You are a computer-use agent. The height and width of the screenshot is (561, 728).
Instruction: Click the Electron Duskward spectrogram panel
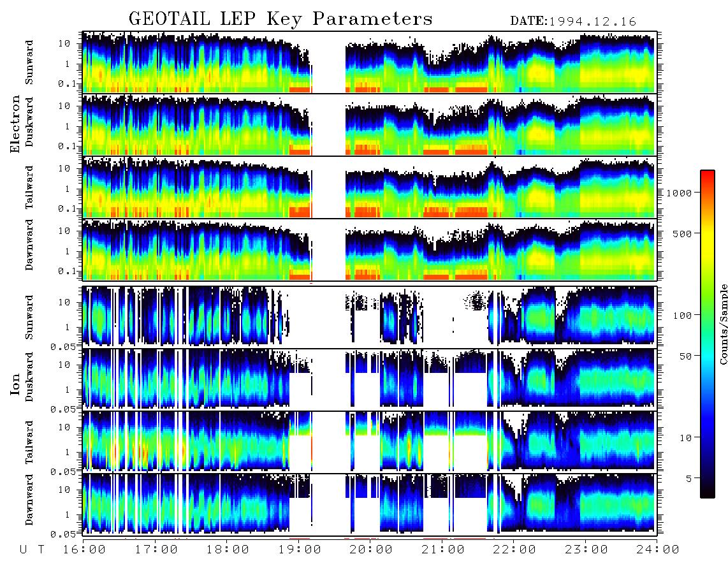(x=370, y=124)
